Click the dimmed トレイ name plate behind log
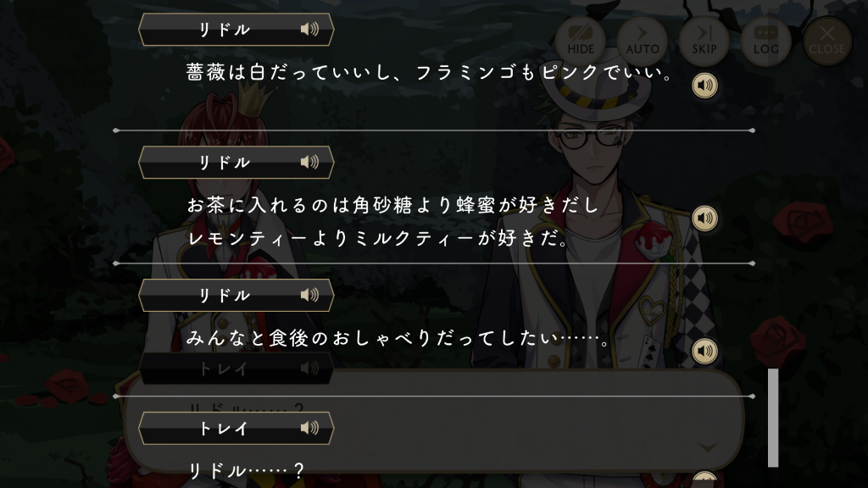The image size is (868, 488). click(x=236, y=368)
